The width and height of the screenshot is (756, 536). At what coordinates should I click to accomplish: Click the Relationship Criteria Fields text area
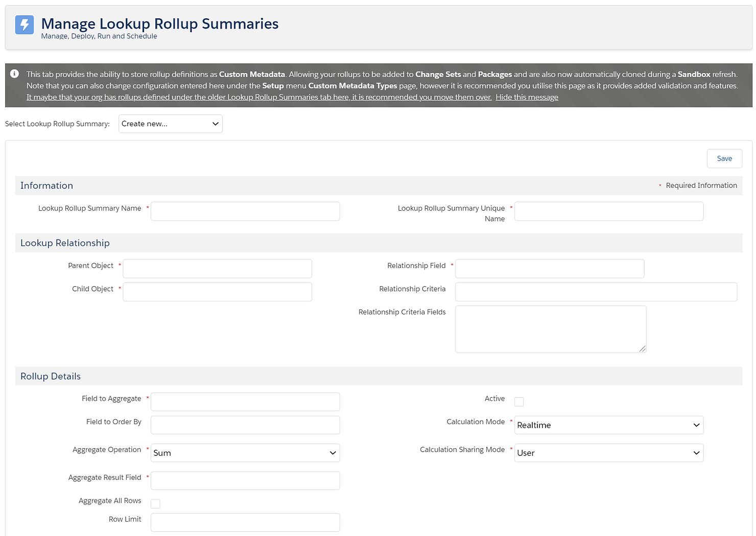tap(551, 329)
